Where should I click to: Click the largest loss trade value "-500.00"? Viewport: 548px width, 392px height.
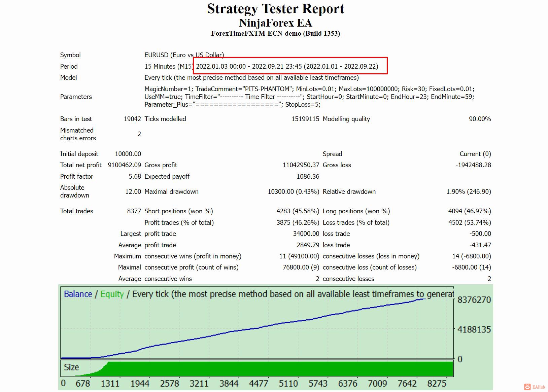(x=480, y=234)
